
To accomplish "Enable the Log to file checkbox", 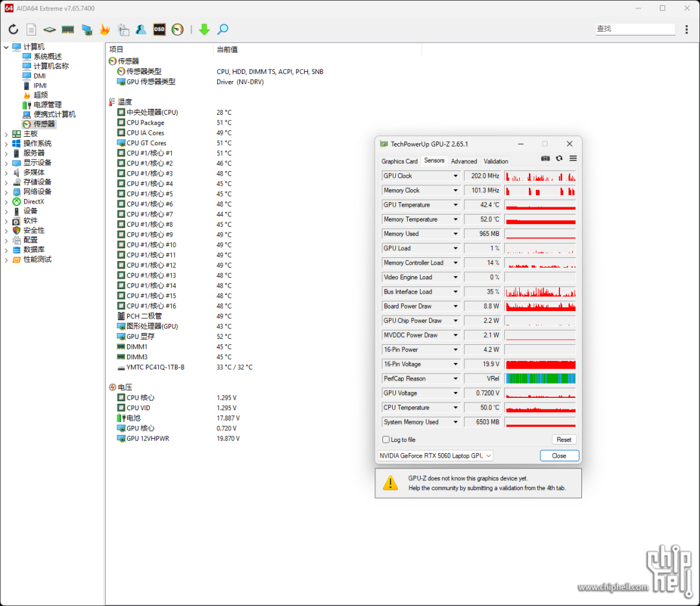I will 386,440.
